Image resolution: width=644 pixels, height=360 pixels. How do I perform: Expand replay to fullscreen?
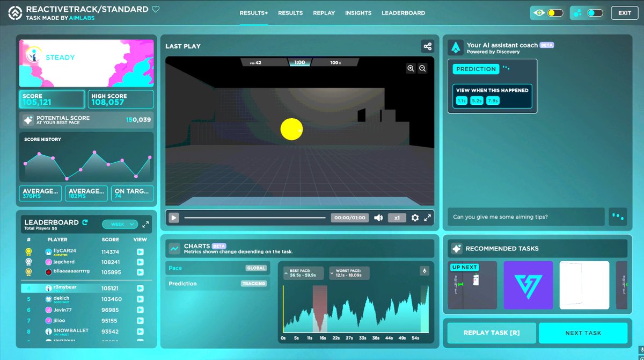[x=428, y=218]
